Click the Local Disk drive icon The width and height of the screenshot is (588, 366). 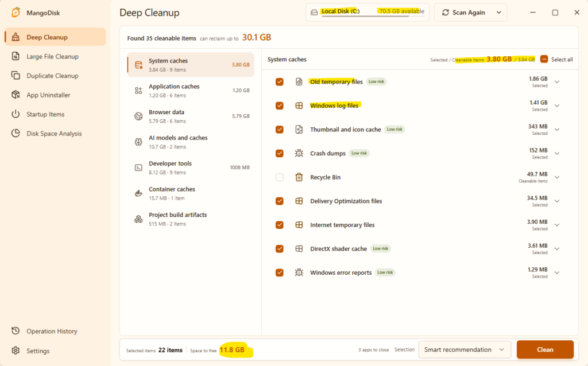[314, 13]
